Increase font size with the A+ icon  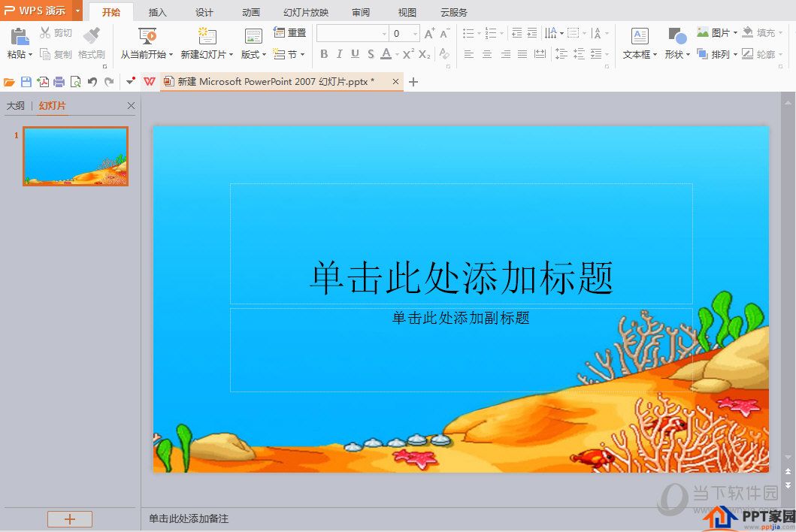(429, 34)
